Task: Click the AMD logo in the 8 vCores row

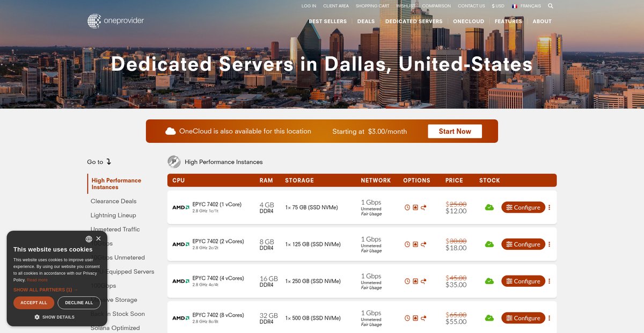Action: click(180, 318)
